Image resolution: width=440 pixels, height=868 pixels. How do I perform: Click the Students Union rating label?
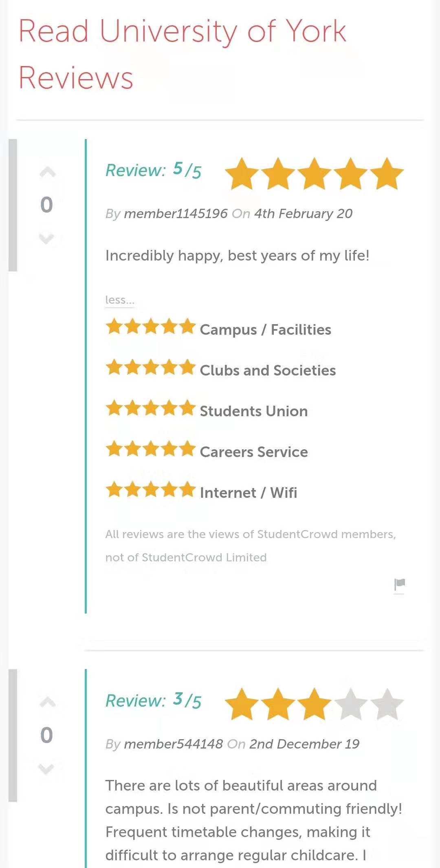pyautogui.click(x=253, y=411)
